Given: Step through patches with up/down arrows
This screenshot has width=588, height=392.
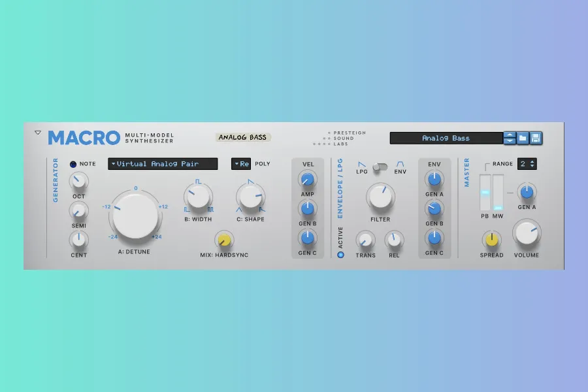Looking at the screenshot, I should (x=510, y=138).
